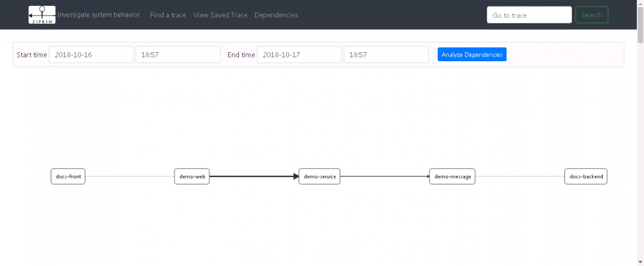644x266 pixels.
Task: Select the start date field
Action: pyautogui.click(x=91, y=55)
